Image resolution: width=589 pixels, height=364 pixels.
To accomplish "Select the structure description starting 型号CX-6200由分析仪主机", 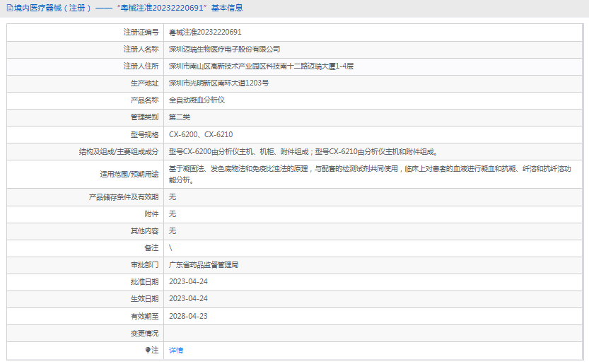I will pos(303,152).
